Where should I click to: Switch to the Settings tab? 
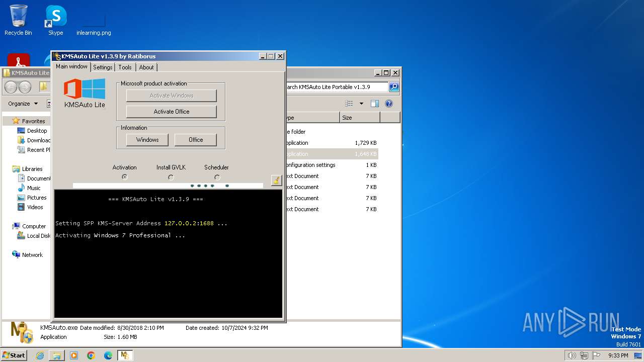click(x=103, y=67)
